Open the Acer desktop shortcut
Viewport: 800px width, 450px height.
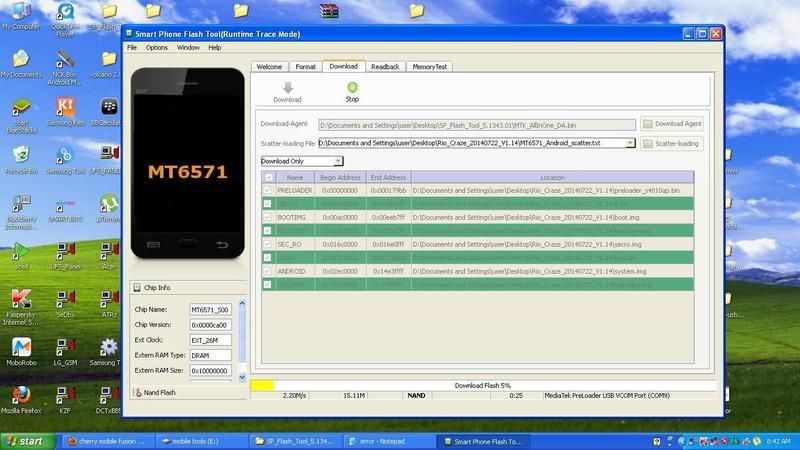coord(109,251)
